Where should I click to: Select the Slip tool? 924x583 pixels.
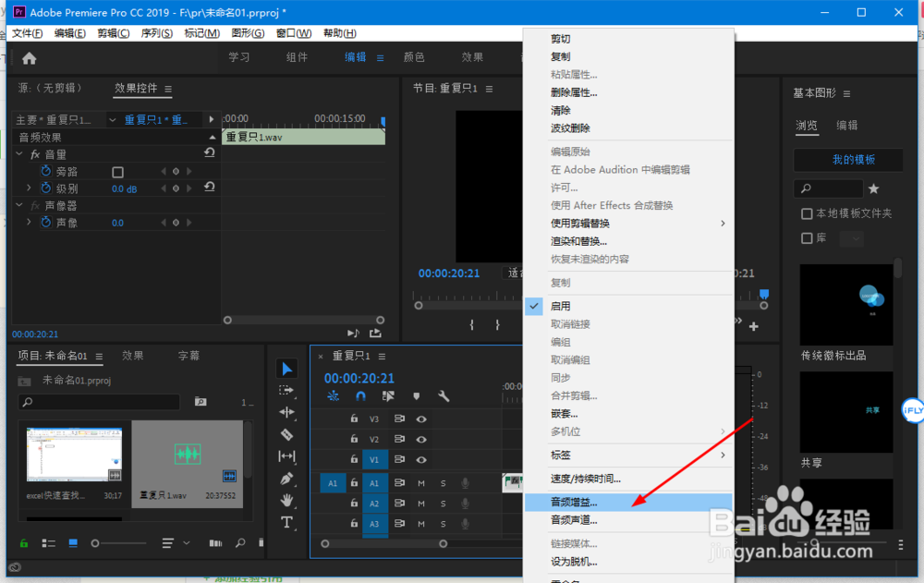(286, 456)
